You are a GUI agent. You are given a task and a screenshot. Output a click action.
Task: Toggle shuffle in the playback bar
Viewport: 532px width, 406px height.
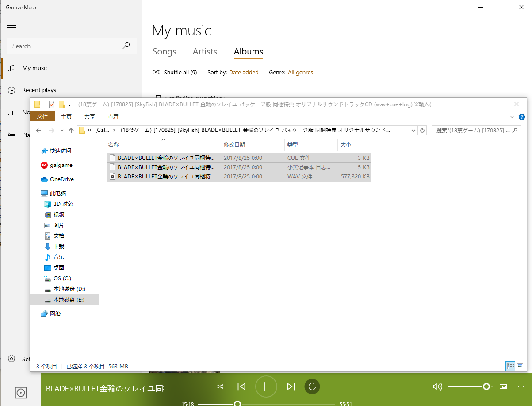[220, 387]
